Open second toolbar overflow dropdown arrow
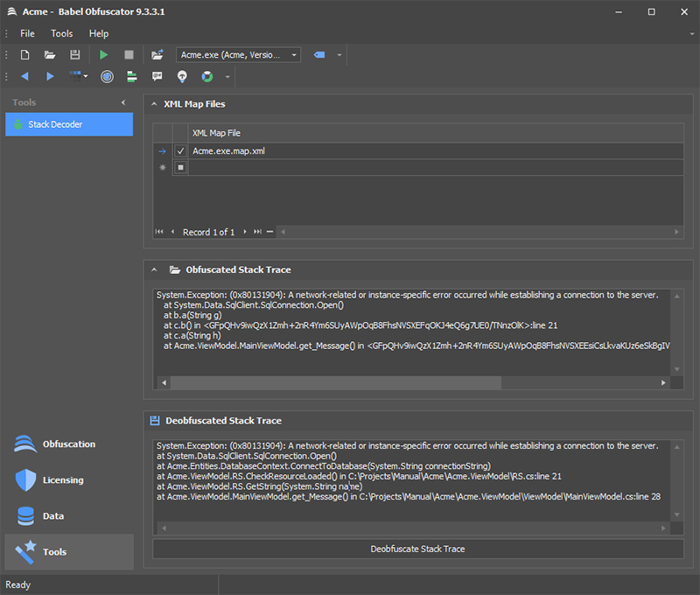700x595 pixels. coord(227,77)
